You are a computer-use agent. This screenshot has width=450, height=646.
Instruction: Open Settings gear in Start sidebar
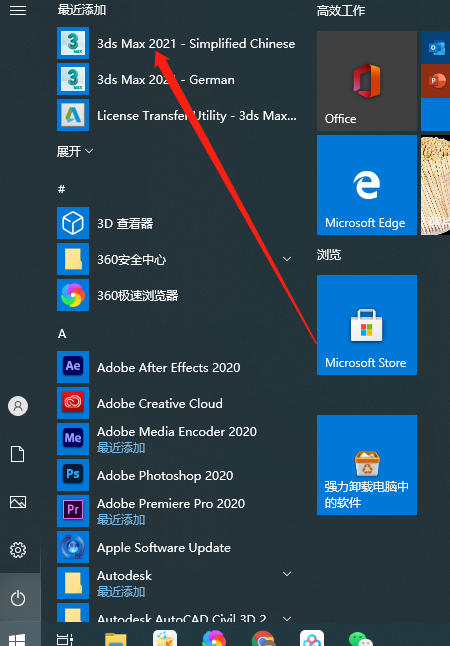coord(18,550)
